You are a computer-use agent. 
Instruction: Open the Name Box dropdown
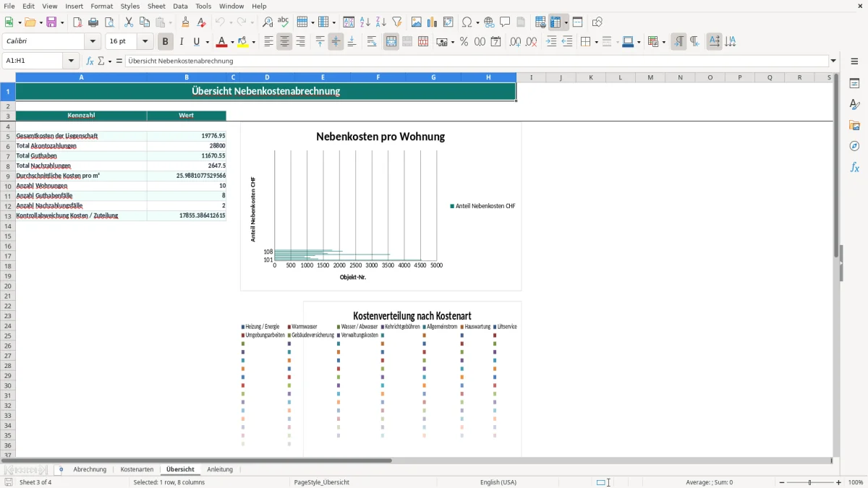(72, 61)
